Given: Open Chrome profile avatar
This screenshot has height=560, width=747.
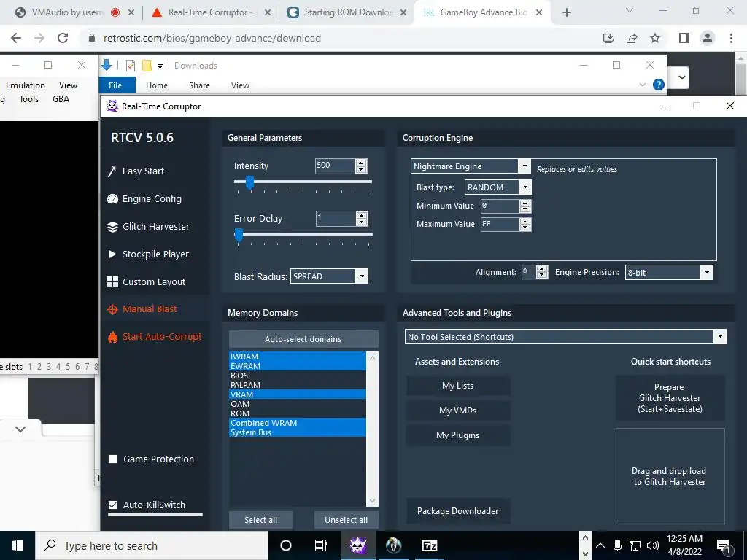Looking at the screenshot, I should coord(708,38).
